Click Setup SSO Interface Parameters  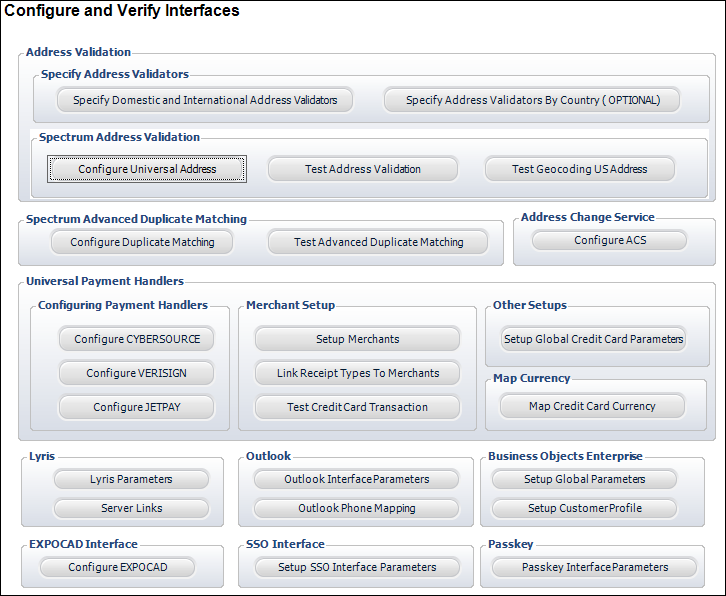click(356, 567)
